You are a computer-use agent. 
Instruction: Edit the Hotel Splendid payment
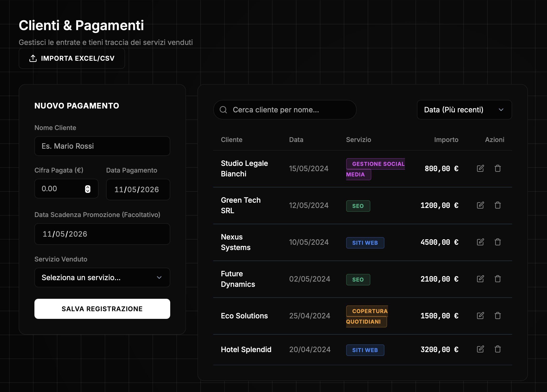(480, 349)
